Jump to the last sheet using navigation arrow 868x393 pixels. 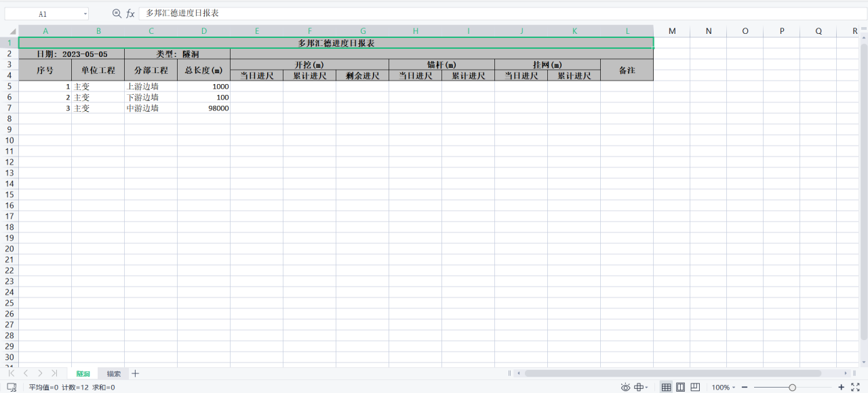(x=54, y=373)
